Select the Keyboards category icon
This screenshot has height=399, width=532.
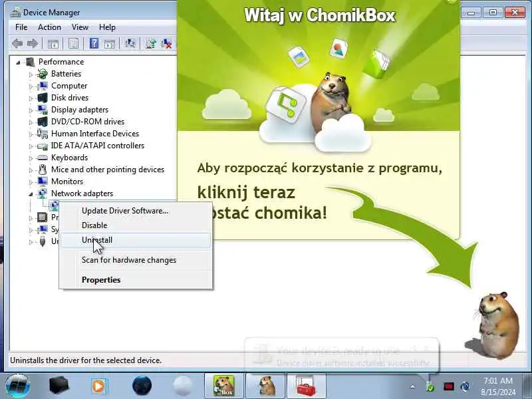point(43,158)
